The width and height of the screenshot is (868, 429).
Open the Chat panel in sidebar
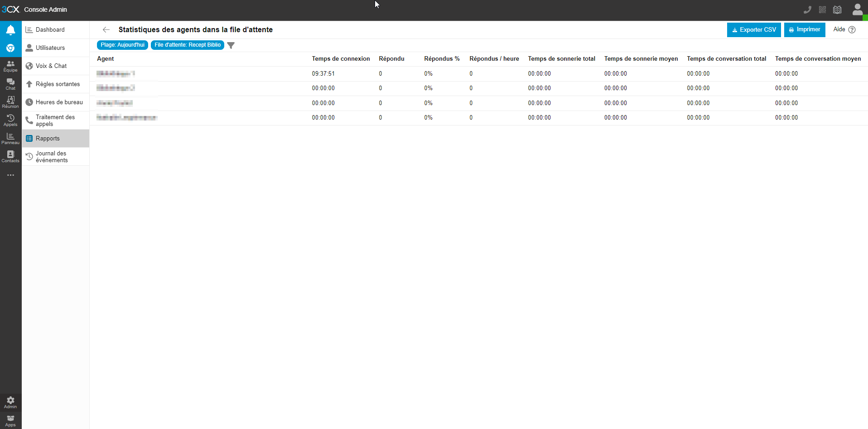tap(10, 84)
